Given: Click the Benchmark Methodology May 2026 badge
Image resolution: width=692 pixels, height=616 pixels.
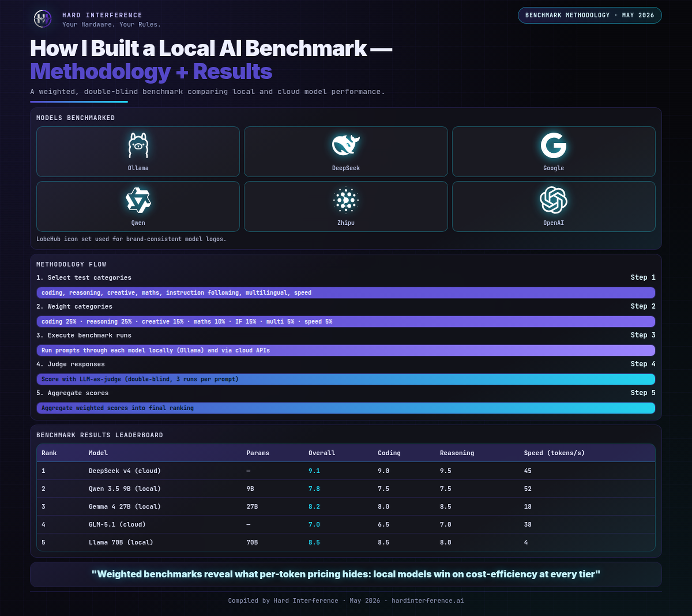Looking at the screenshot, I should [589, 15].
